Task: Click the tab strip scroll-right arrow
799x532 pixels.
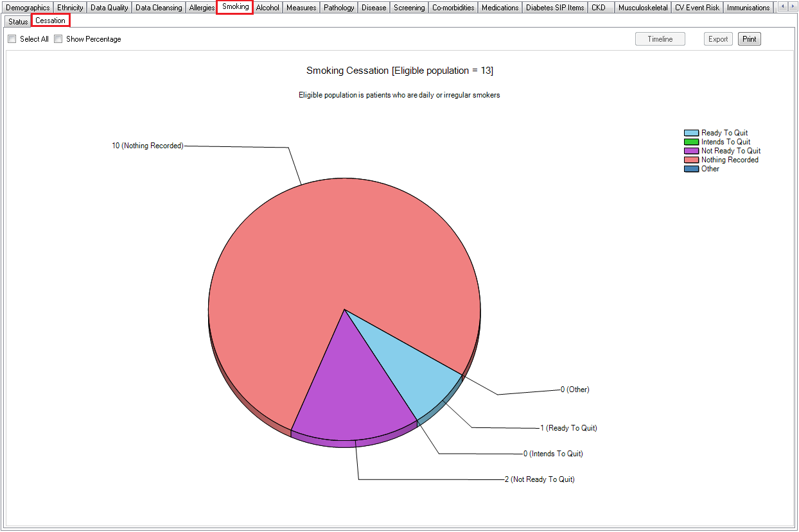Action: (792, 7)
